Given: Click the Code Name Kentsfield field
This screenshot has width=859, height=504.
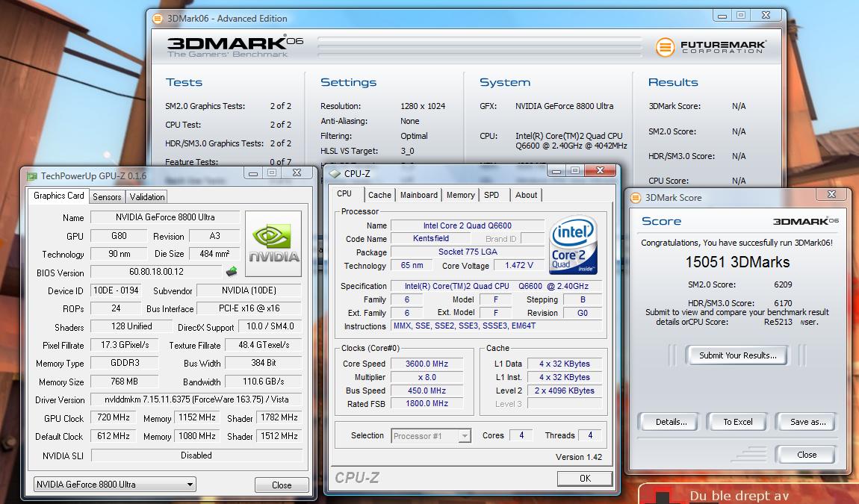Looking at the screenshot, I should coord(430,238).
